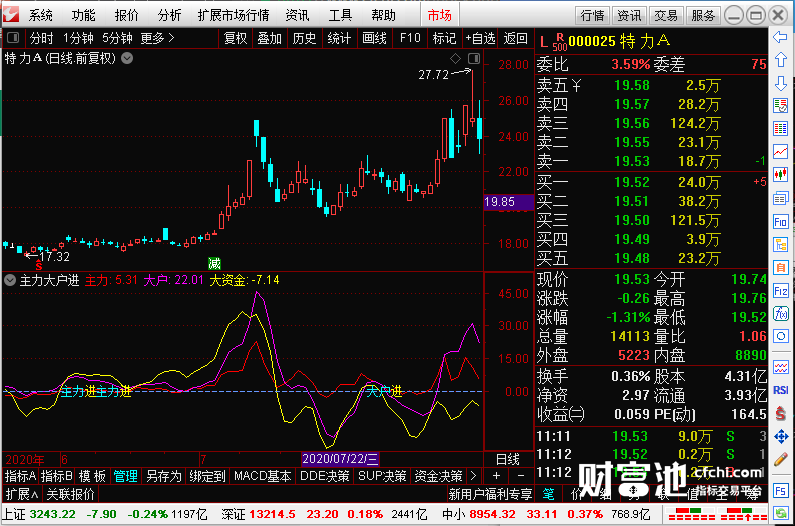
Task: Click the red app logo icon top-left
Action: pyautogui.click(x=11, y=15)
